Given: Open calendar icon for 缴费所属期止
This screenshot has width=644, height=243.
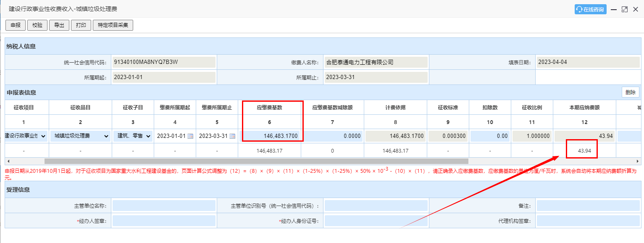Looking at the screenshot, I should click(232, 136).
